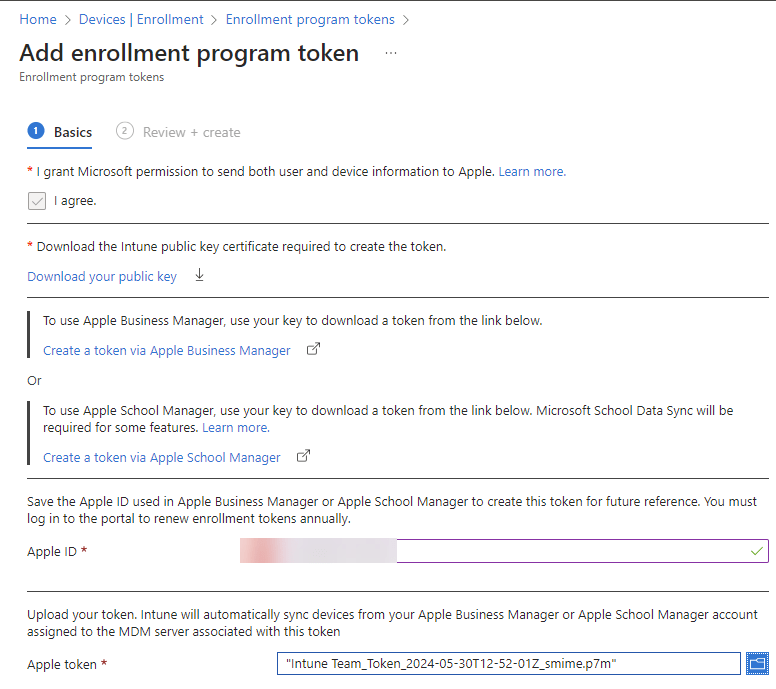Click the Apple ID label text
The image size is (776, 689).
tap(52, 551)
